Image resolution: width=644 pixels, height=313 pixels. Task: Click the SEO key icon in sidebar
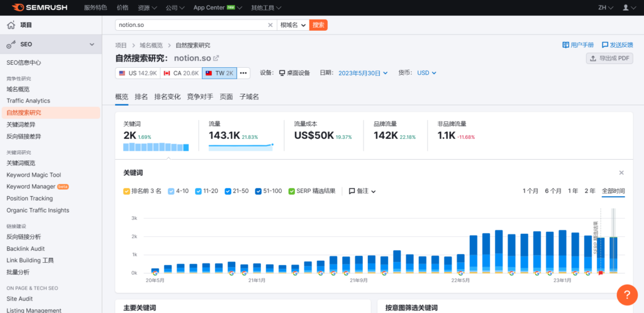11,44
